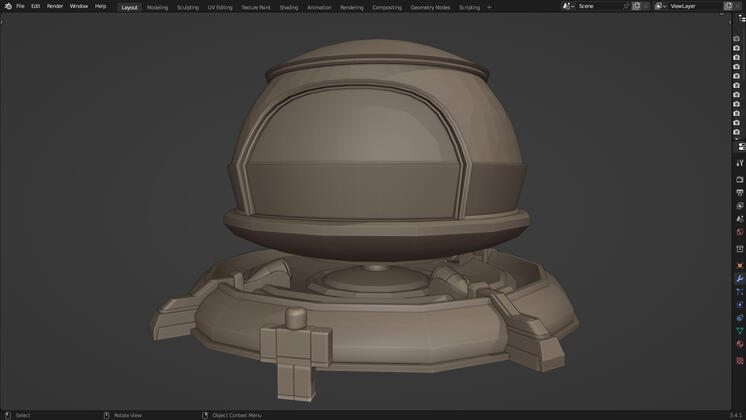Toggle render visibility camera of first outliner item
The width and height of the screenshot is (746, 420).
[x=736, y=39]
